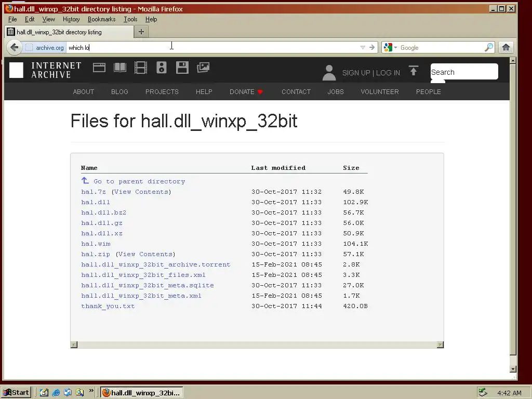This screenshot has height=399, width=532.
Task: Open hall.dll_winxp_32bit_meta.xml
Action: (141, 296)
